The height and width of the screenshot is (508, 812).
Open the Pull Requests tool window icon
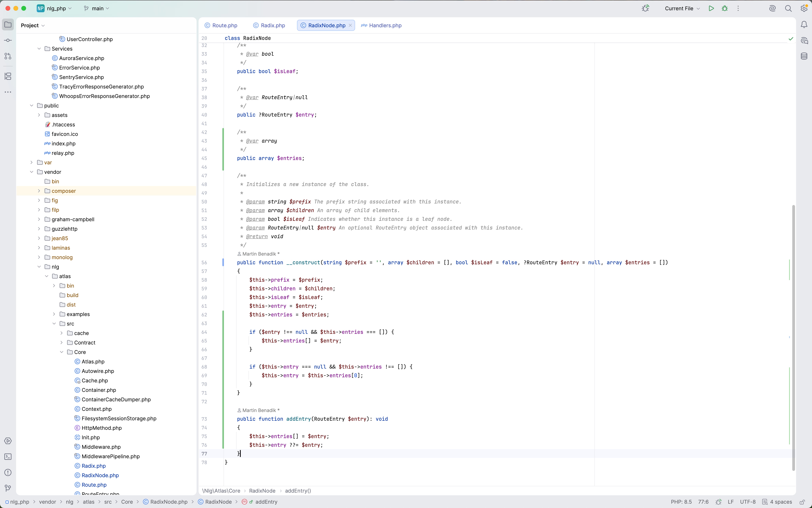pyautogui.click(x=8, y=56)
